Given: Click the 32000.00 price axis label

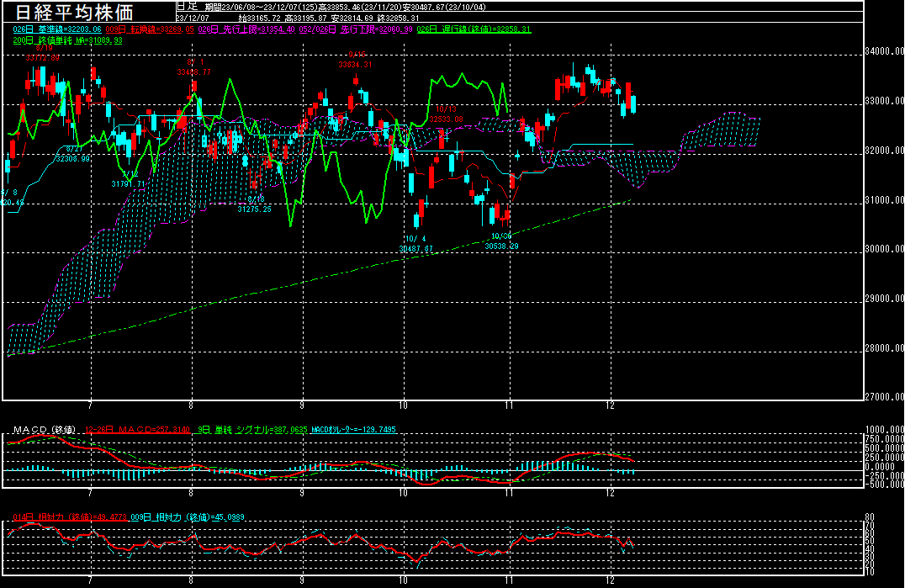Looking at the screenshot, I should coord(884,151).
